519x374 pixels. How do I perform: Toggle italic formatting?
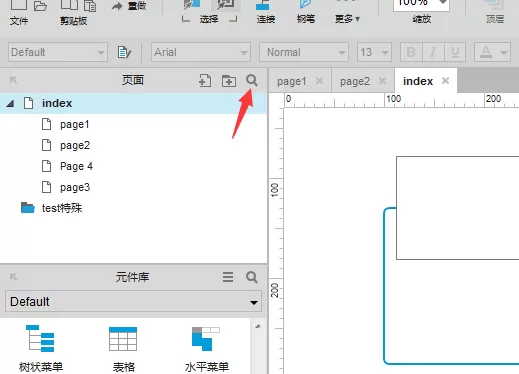pos(433,52)
